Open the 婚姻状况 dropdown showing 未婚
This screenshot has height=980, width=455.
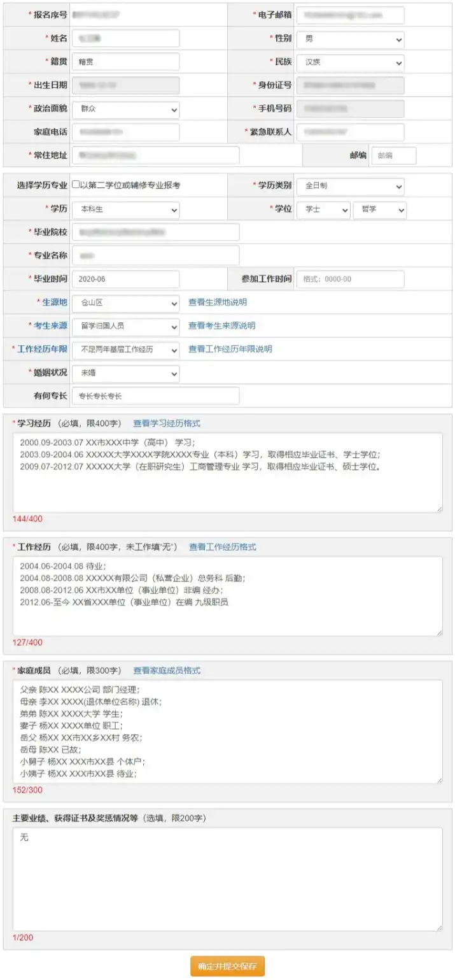point(125,373)
